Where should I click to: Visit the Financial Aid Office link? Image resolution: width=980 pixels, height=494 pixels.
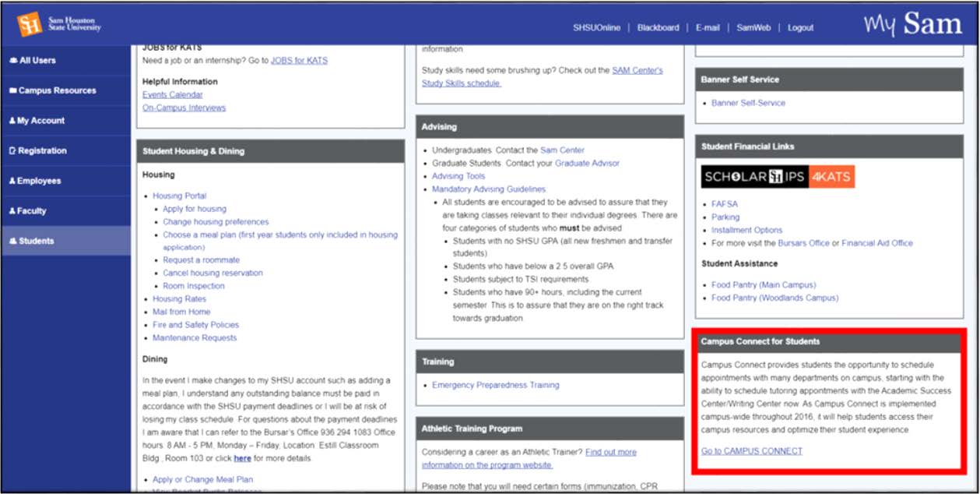click(877, 243)
